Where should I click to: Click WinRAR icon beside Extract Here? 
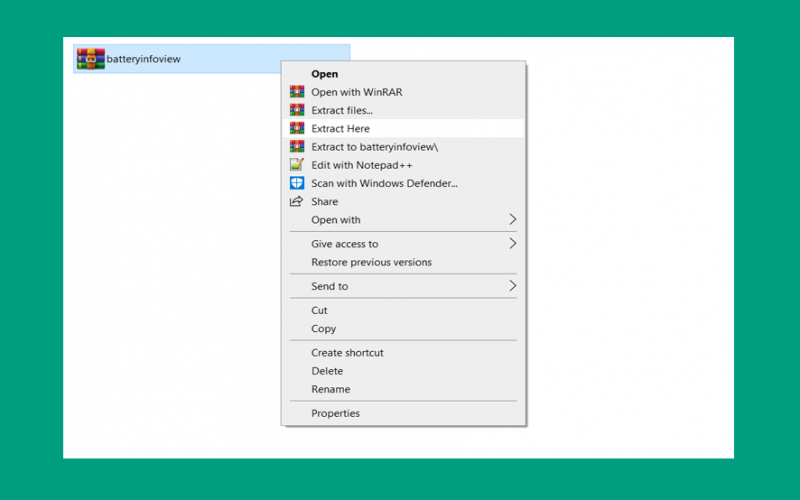[297, 128]
